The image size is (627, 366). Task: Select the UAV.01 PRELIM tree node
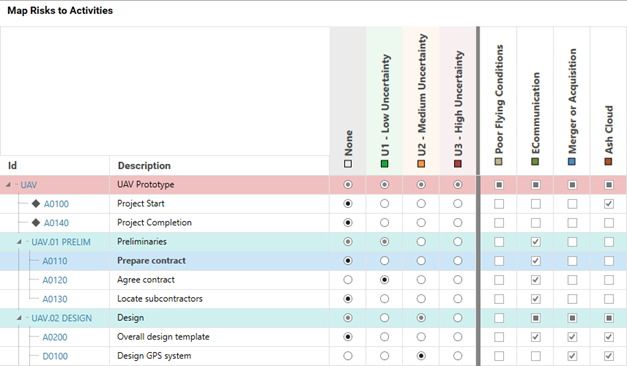point(61,242)
